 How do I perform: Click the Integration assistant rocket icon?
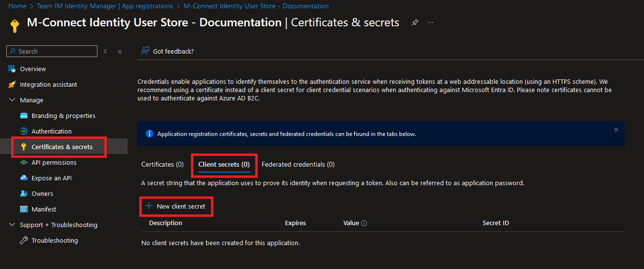[12, 84]
